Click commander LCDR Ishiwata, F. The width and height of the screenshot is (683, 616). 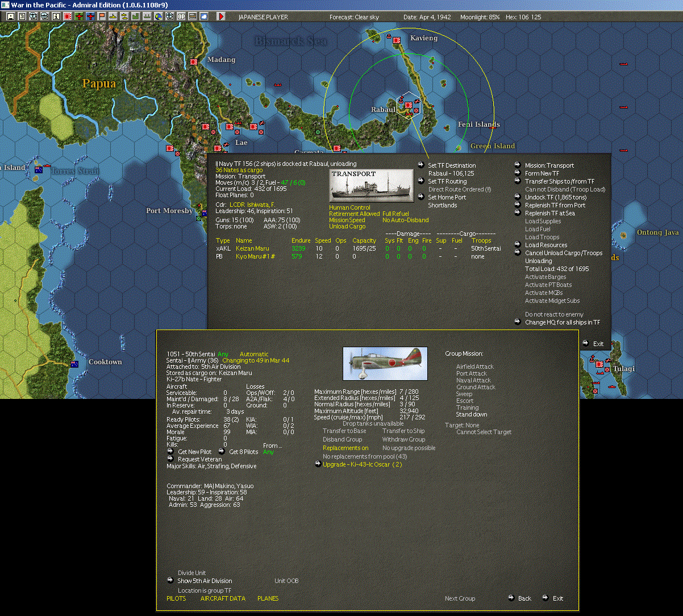tap(252, 204)
